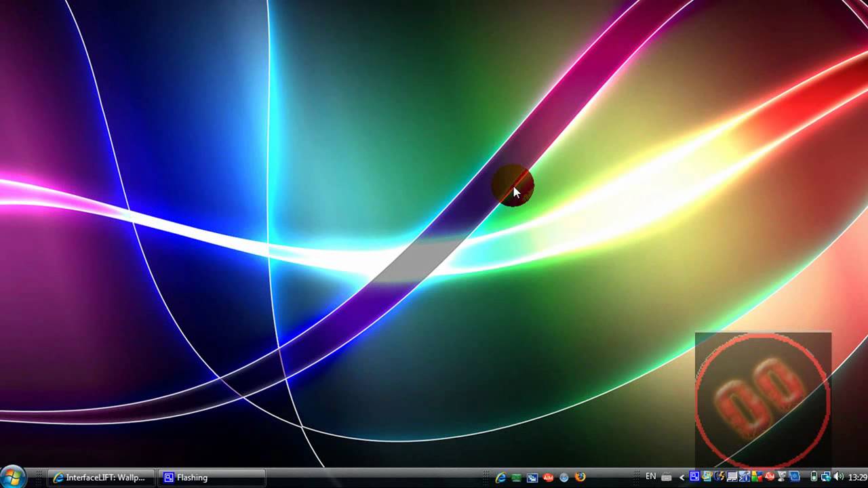The image size is (868, 488).
Task: Expand hidden system tray icons arrow
Action: (x=682, y=477)
